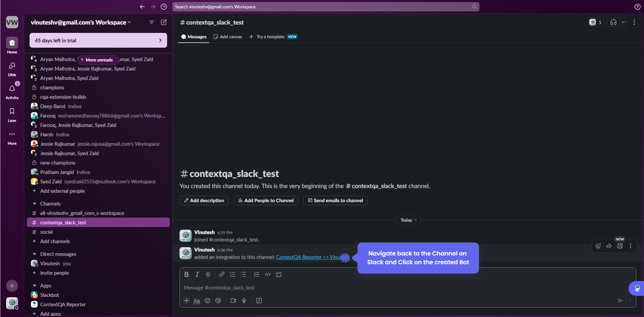This screenshot has width=644, height=317.
Task: Open the Later bookmarks view
Action: click(x=12, y=114)
